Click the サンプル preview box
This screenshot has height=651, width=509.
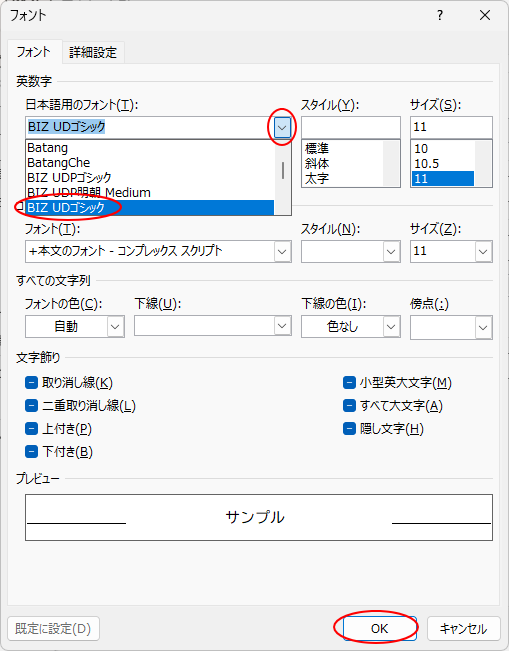coord(259,517)
